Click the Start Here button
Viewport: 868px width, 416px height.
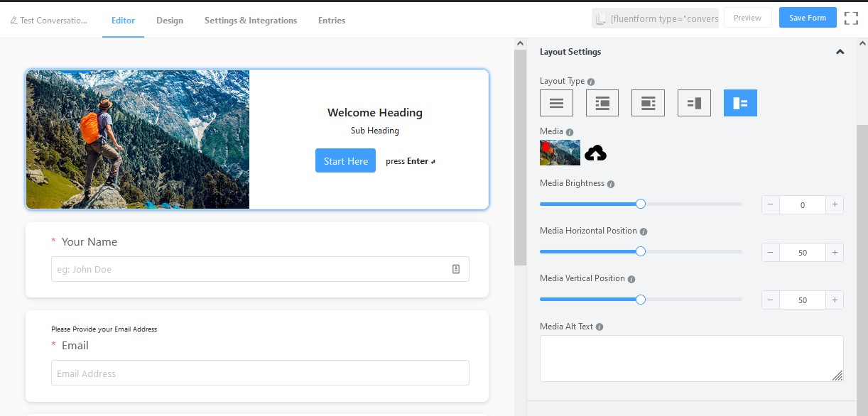tap(345, 161)
